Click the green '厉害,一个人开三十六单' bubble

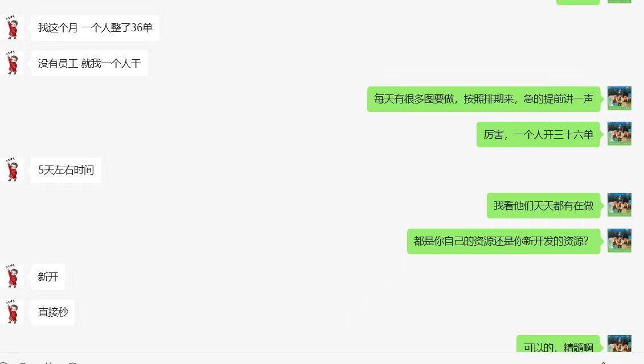539,134
